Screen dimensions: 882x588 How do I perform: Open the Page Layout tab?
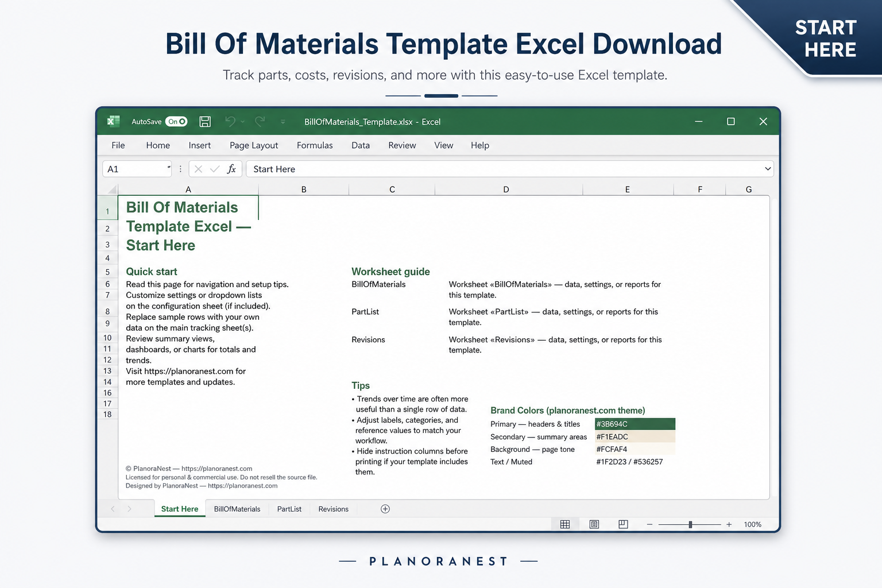tap(254, 145)
